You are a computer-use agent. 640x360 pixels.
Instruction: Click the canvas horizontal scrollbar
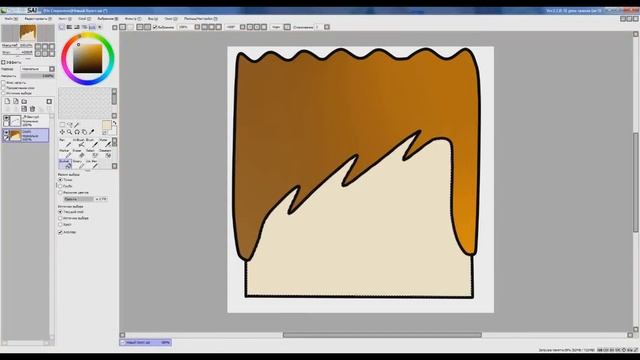pyautogui.click(x=382, y=335)
